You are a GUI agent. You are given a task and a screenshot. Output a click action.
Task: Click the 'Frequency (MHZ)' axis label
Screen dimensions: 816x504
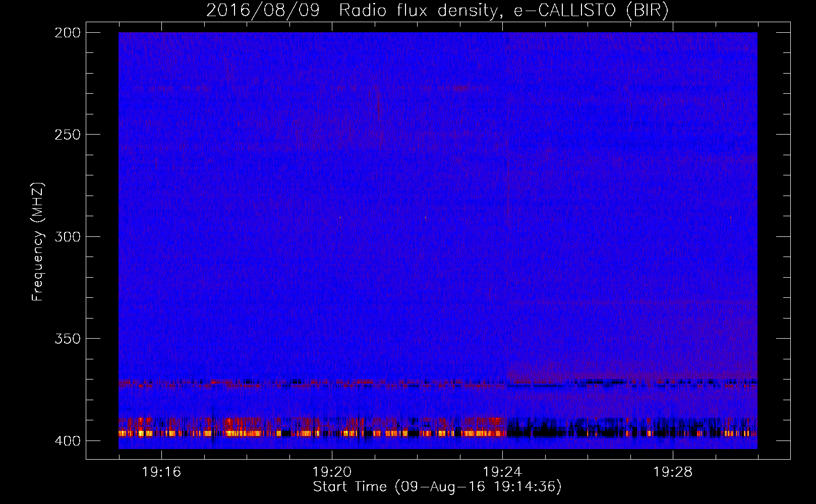pos(38,242)
